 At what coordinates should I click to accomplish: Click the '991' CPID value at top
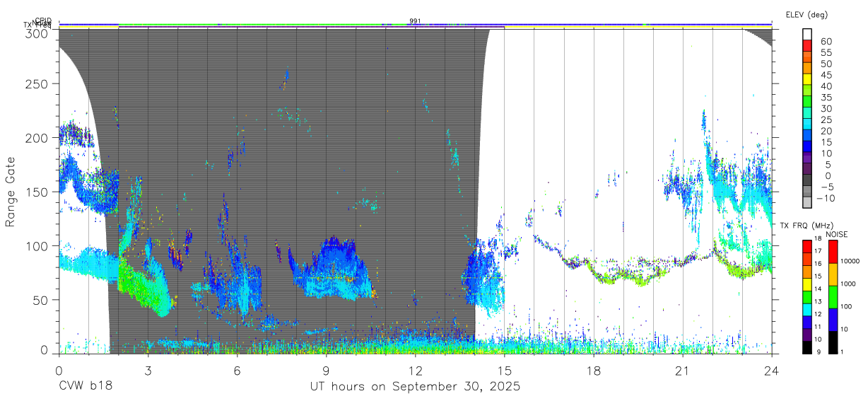[x=415, y=21]
